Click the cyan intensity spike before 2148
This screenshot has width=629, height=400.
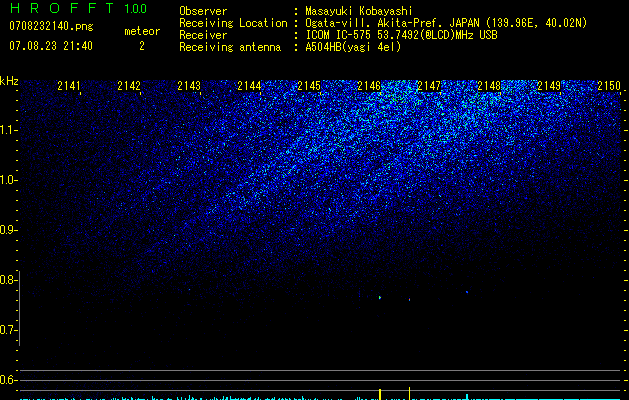tap(467, 397)
